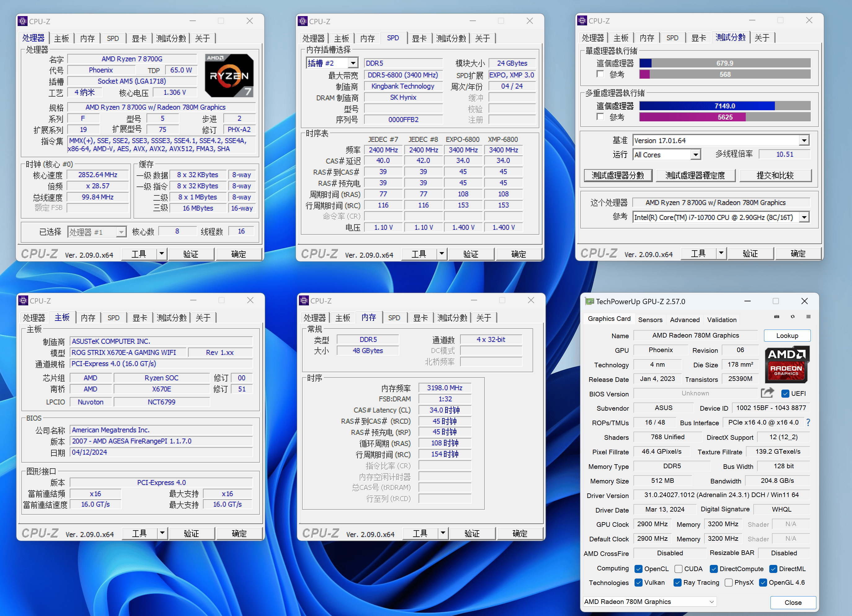Switch to the Sensors tab in GPU-Z
This screenshot has width=852, height=616.
click(650, 320)
